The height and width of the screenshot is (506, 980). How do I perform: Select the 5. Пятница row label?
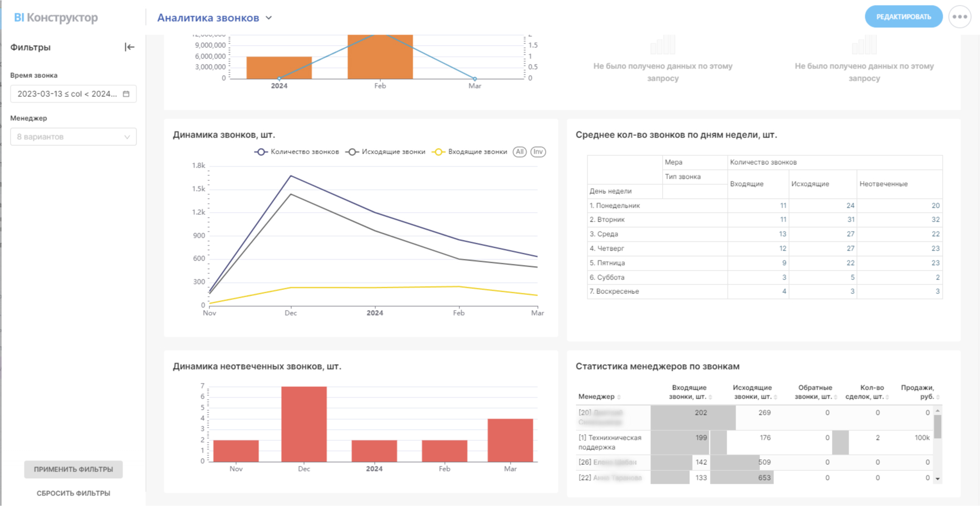click(607, 263)
